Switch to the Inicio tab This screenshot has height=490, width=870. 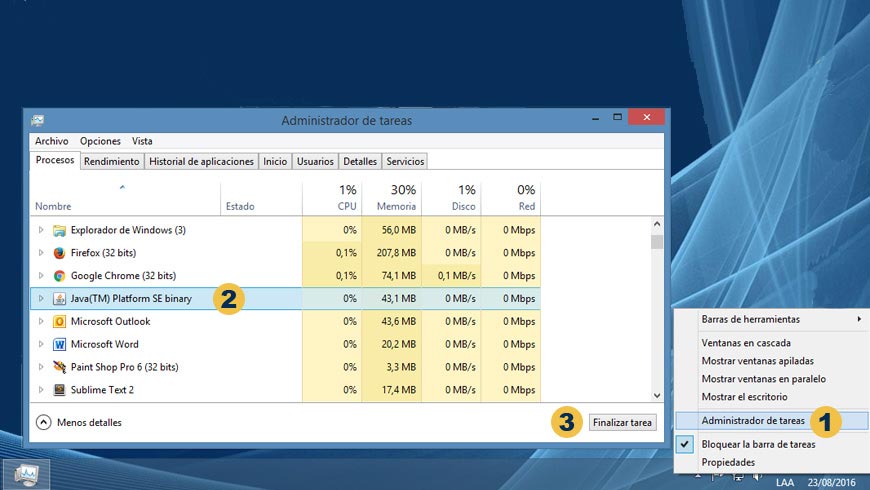[275, 161]
